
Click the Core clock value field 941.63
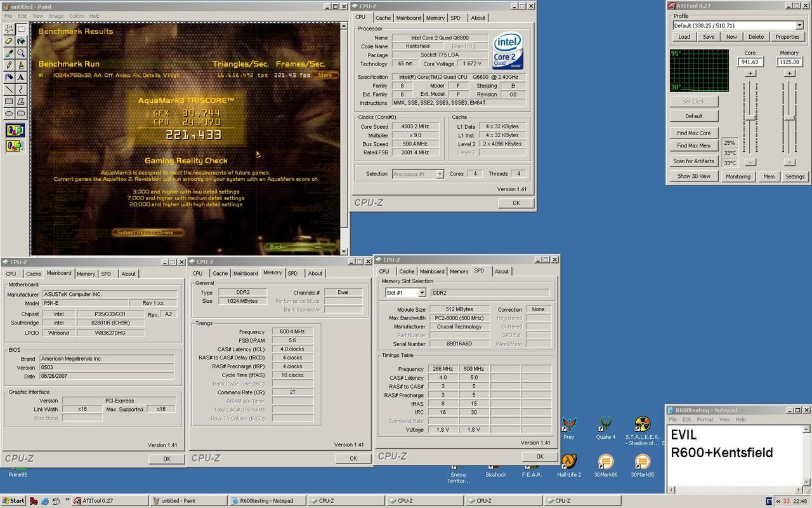(x=750, y=62)
